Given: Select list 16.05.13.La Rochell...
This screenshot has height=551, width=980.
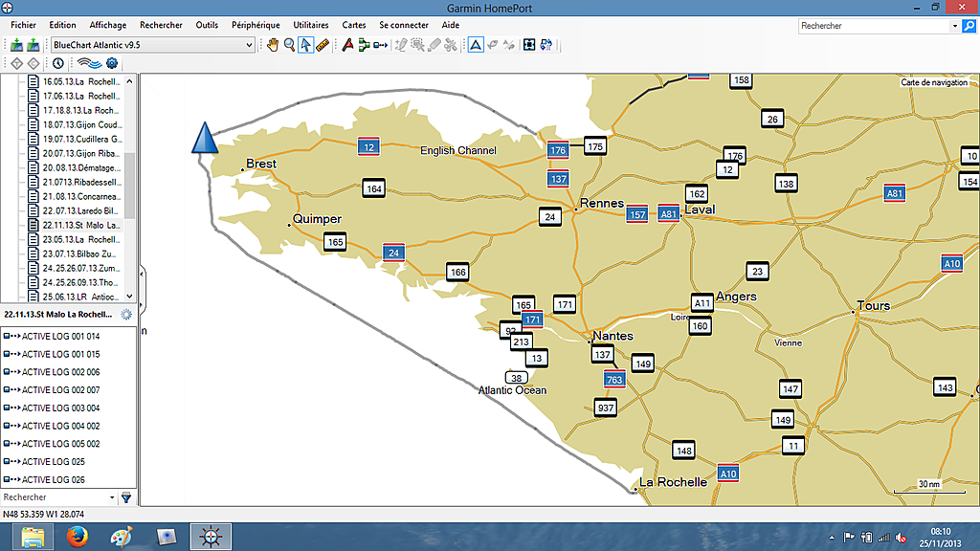Looking at the screenshot, I should click(x=74, y=82).
